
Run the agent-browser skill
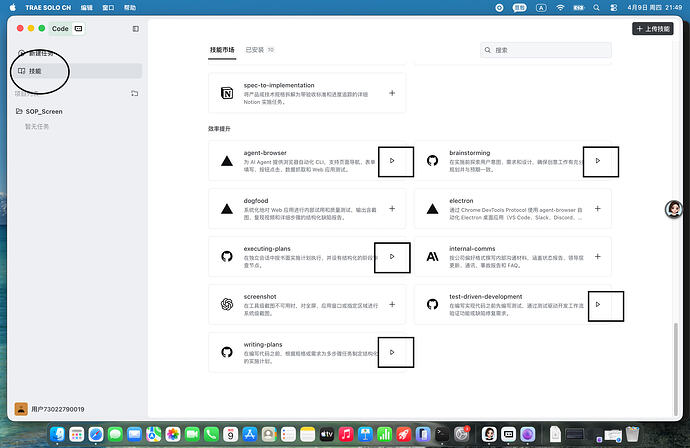pos(392,161)
